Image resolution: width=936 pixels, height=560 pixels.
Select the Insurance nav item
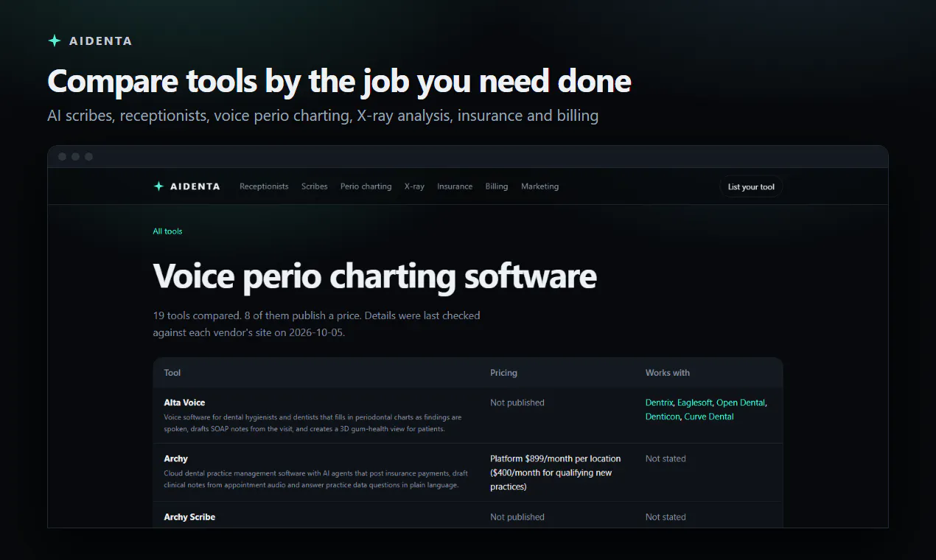click(x=455, y=186)
